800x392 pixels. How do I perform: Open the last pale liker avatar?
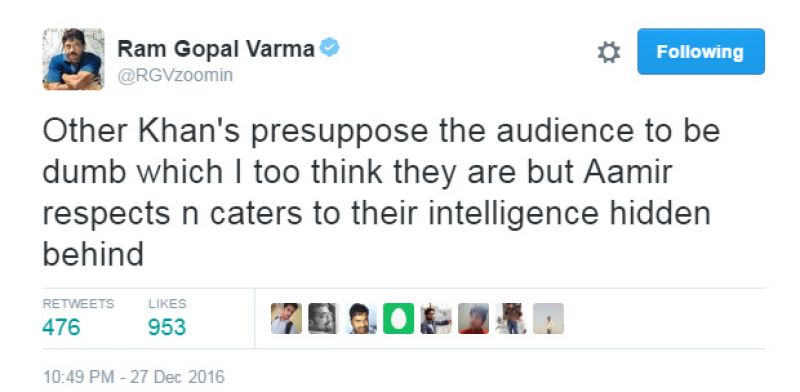coord(548,318)
